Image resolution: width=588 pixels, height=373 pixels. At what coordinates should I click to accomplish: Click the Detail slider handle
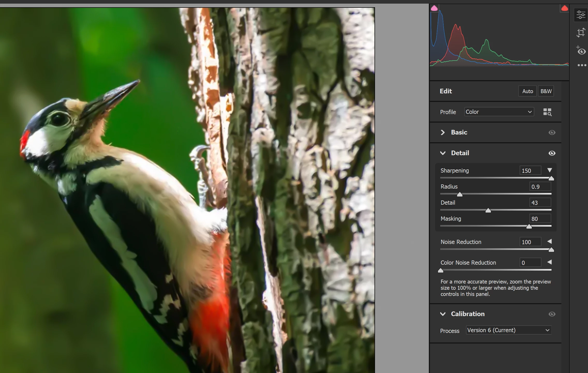(x=488, y=210)
